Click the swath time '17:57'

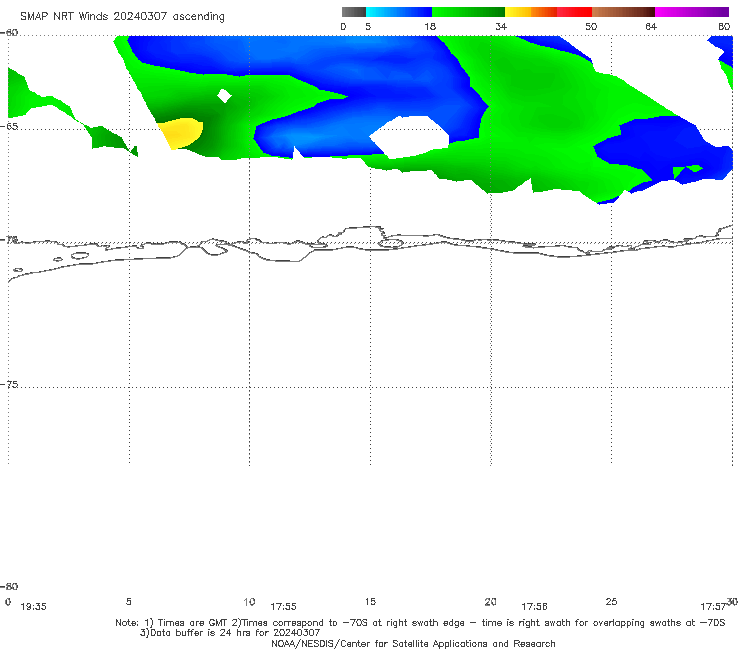(x=713, y=607)
